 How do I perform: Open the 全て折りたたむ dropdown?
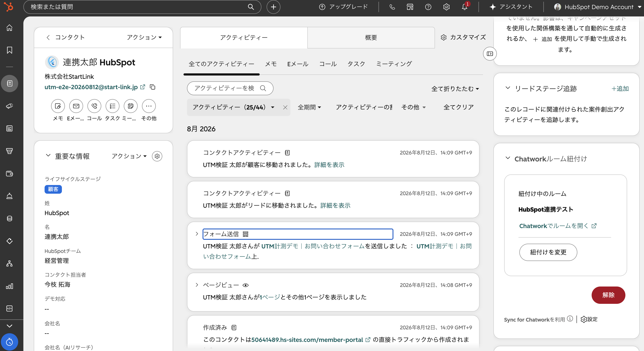coord(455,89)
